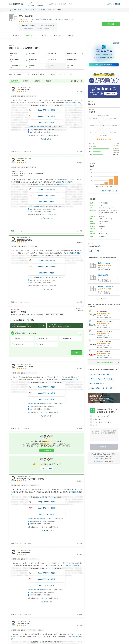Image resolution: width=129 pixels, height=644 pixels.
Task: Filter by 正社員 employment type
Action: 42,74
